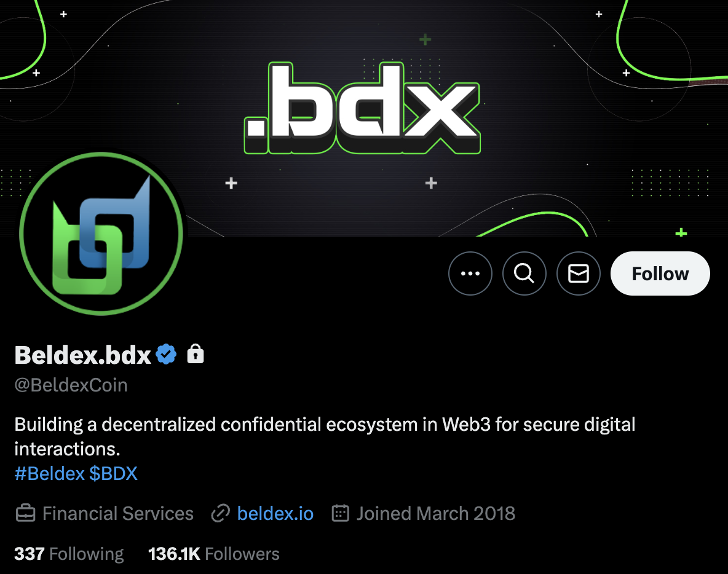Image resolution: width=728 pixels, height=574 pixels.
Task: Click the chain link icon before beldex.io
Action: pyautogui.click(x=221, y=514)
